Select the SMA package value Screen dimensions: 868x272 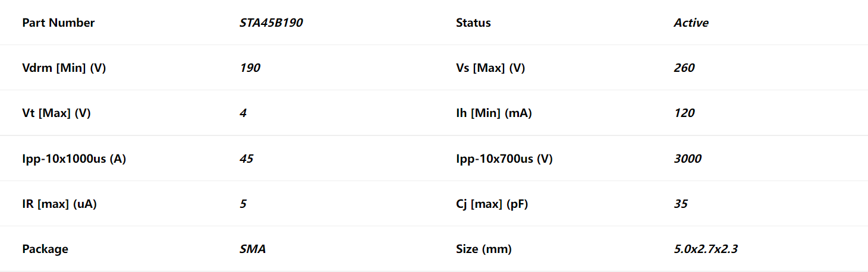(x=253, y=249)
